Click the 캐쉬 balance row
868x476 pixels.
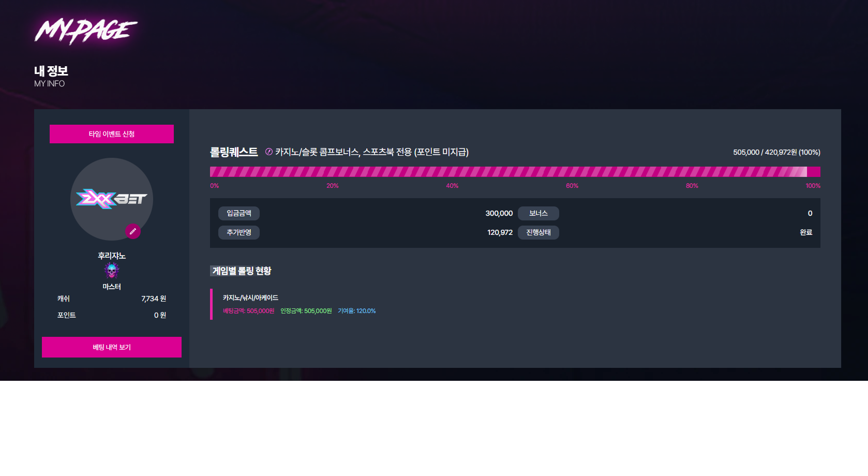click(x=112, y=299)
